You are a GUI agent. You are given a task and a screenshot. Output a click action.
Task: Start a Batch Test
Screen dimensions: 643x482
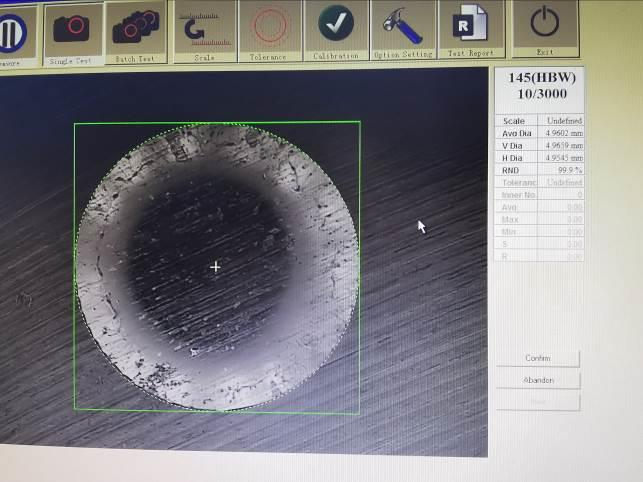tap(135, 30)
